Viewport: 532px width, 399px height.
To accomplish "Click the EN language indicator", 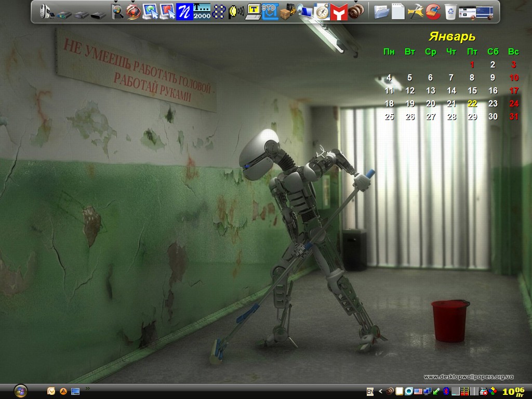I will 370,391.
